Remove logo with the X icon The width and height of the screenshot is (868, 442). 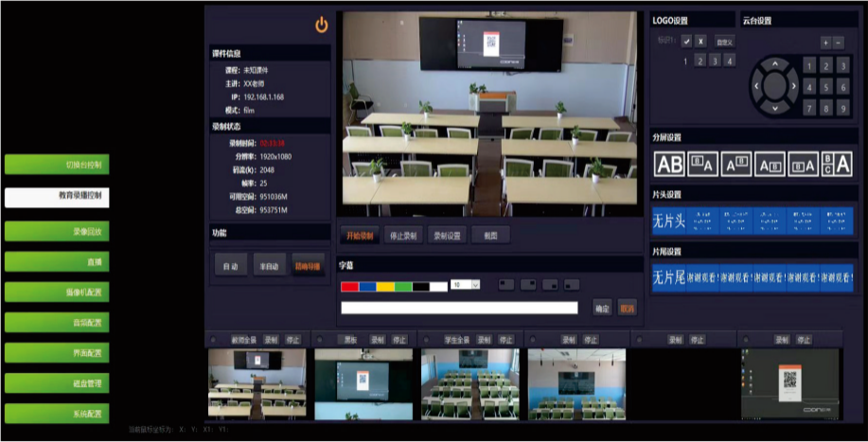tap(700, 42)
